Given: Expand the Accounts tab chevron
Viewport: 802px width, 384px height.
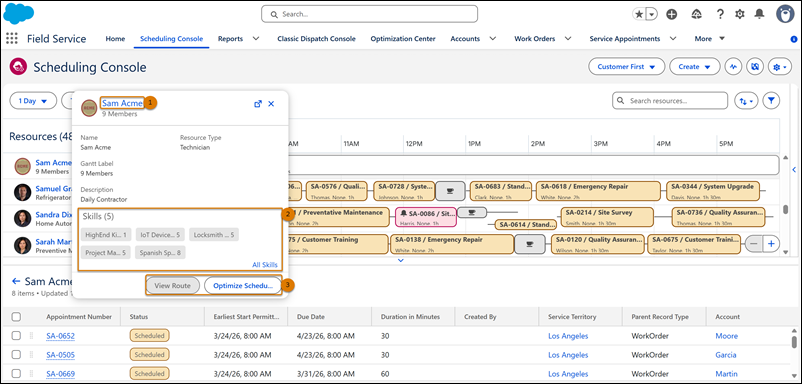Looking at the screenshot, I should [493, 38].
